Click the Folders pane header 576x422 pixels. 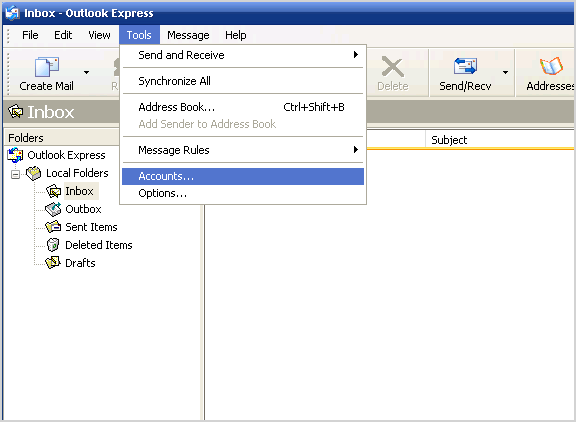pyautogui.click(x=61, y=138)
